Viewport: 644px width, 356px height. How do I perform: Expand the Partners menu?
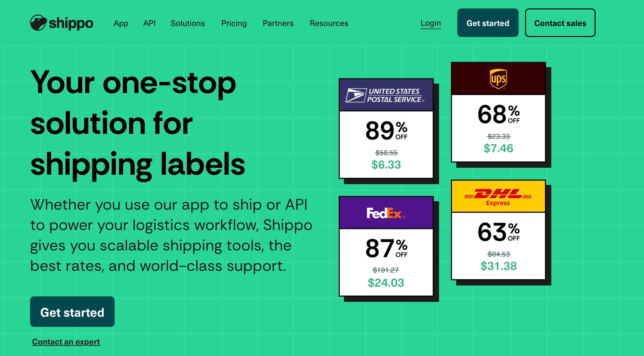[278, 23]
